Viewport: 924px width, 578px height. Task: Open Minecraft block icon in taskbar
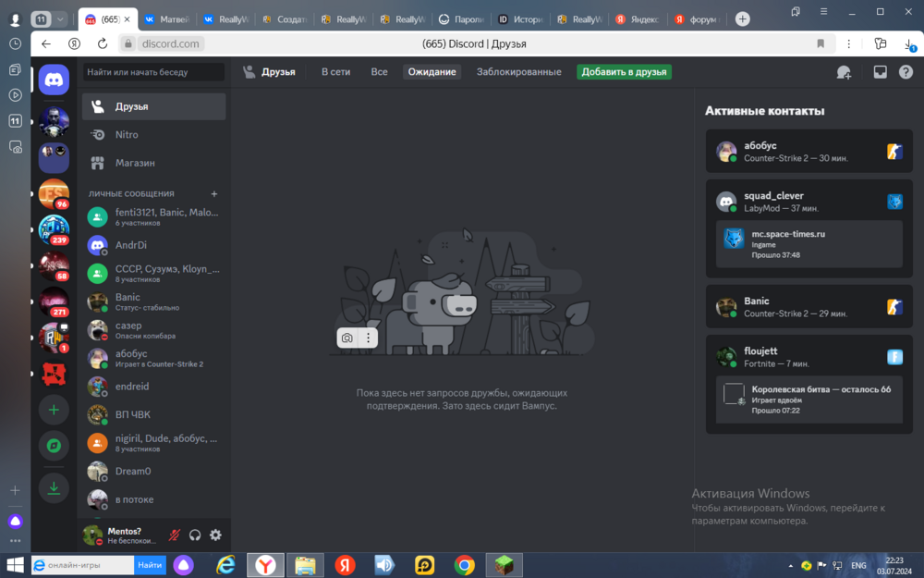coord(504,565)
